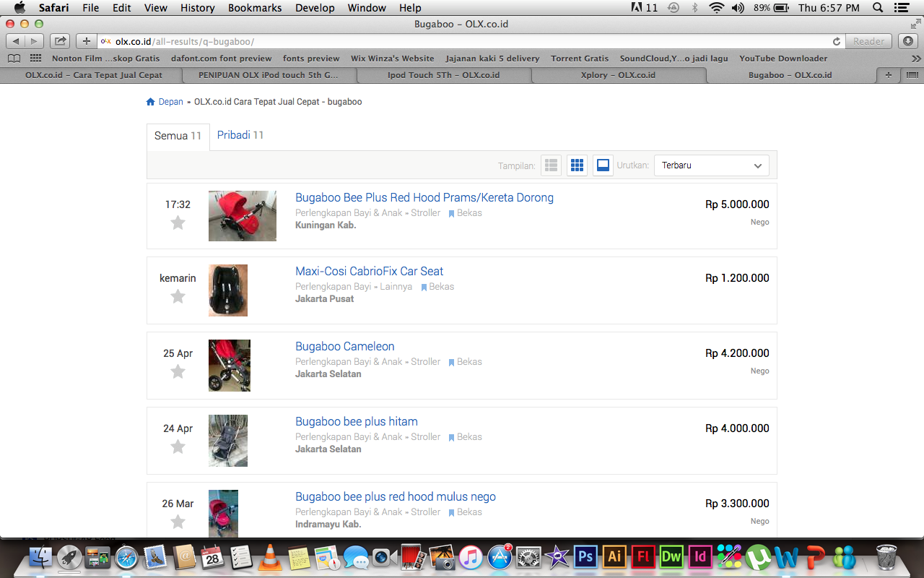Image resolution: width=924 pixels, height=578 pixels.
Task: Open 'YouTube Downloader' bookmark
Action: [x=783, y=59]
